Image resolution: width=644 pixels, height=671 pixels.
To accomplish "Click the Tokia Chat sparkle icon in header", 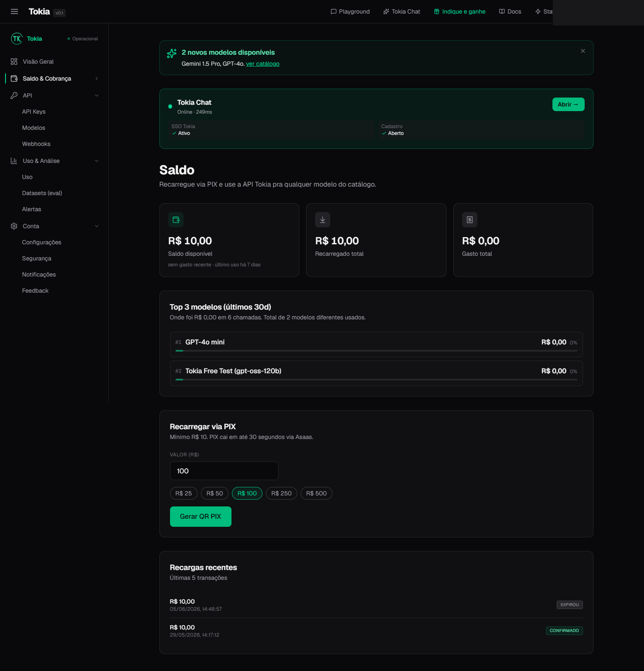I will coord(386,11).
